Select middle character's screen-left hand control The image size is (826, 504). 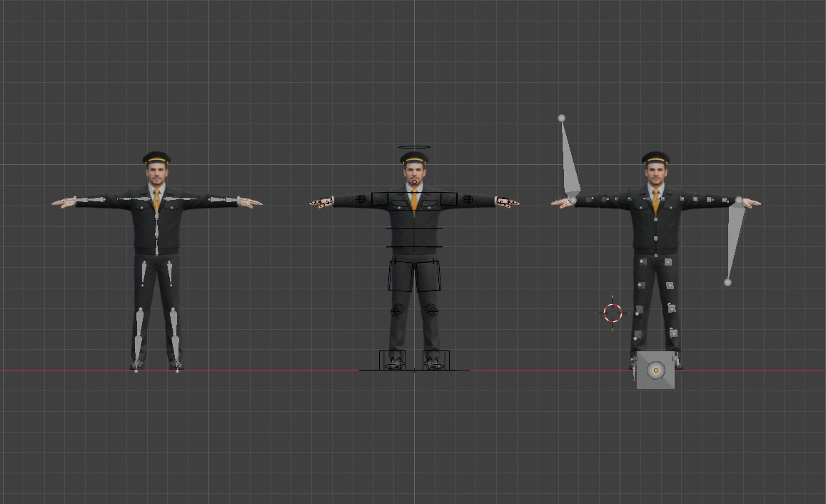[323, 202]
